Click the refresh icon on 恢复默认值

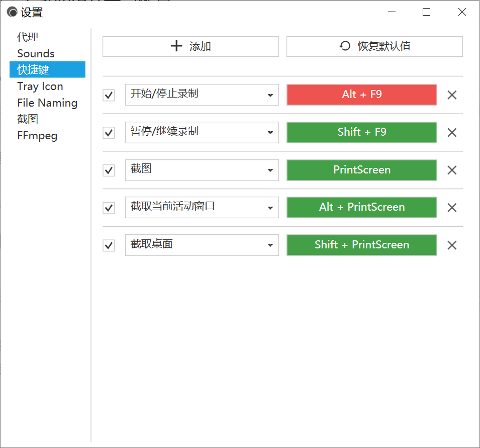(344, 46)
